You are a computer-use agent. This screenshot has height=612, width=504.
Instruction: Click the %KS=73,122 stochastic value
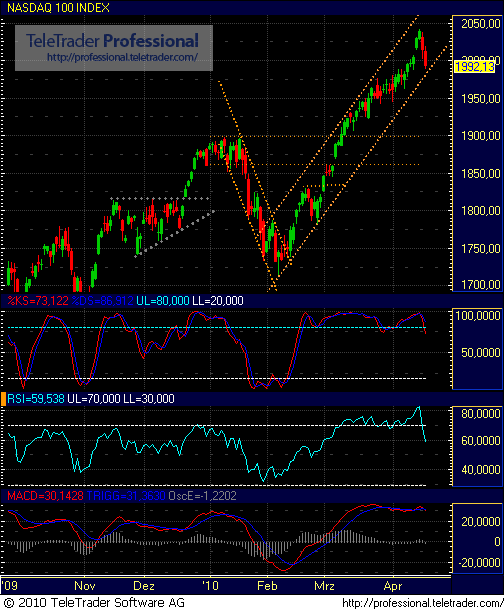tap(38, 301)
